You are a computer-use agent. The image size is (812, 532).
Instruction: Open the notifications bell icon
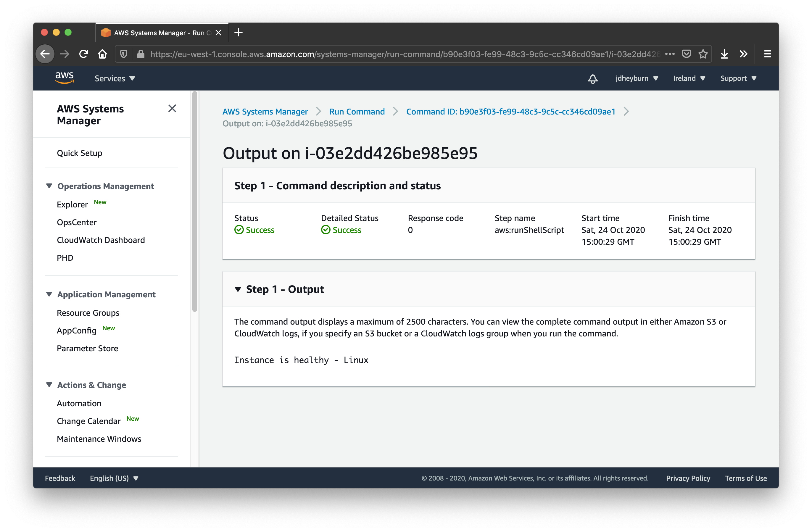click(593, 78)
